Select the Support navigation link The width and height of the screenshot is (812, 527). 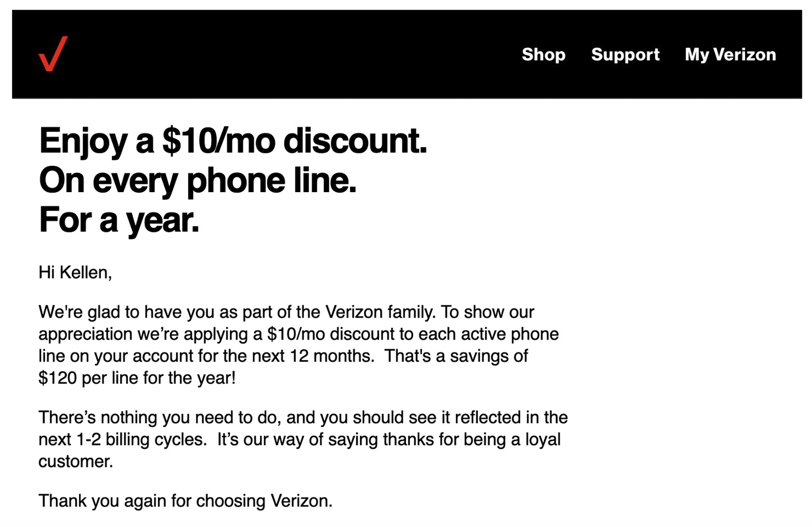tap(626, 55)
